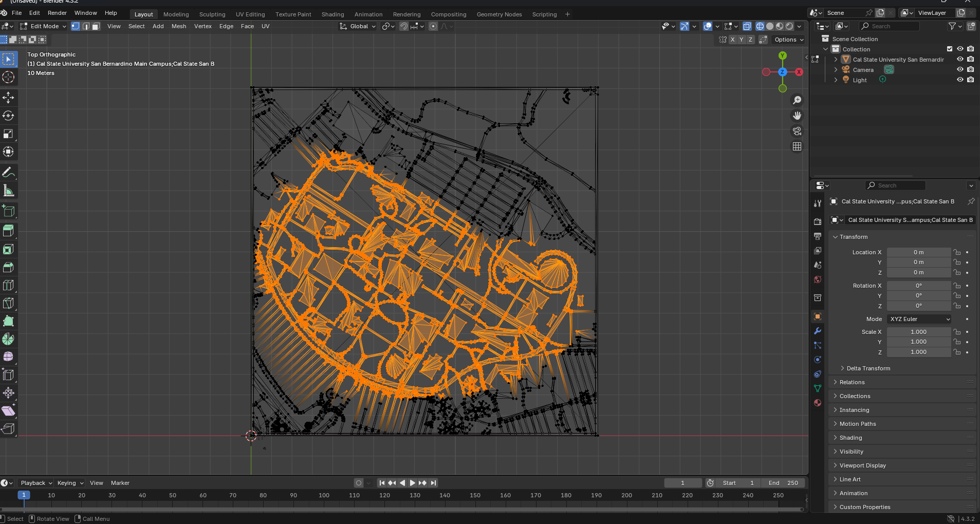The image size is (980, 524).
Task: Enable vertex select mode
Action: pyautogui.click(x=76, y=26)
